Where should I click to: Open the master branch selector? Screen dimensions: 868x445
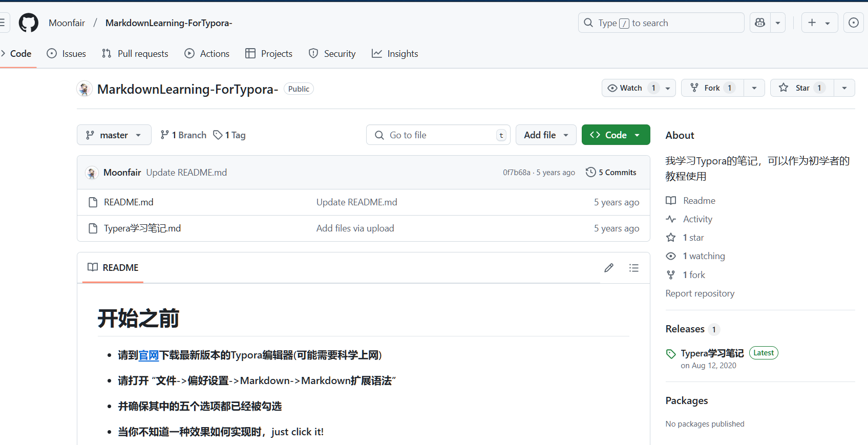coord(114,135)
